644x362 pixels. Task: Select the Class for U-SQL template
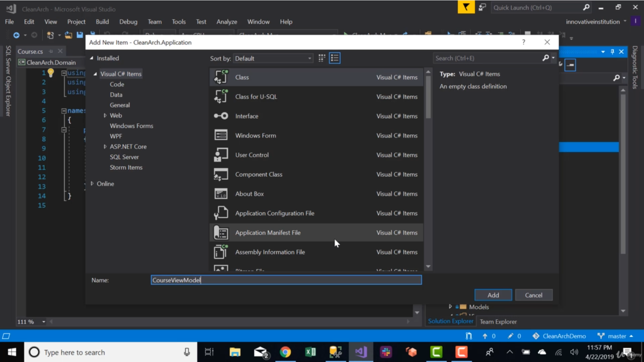pos(316,97)
